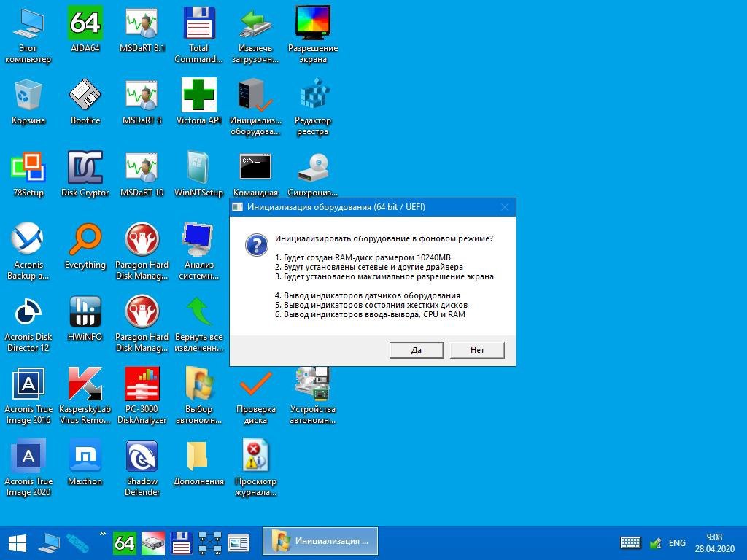Click the computer icon on the taskbar

coord(49,543)
